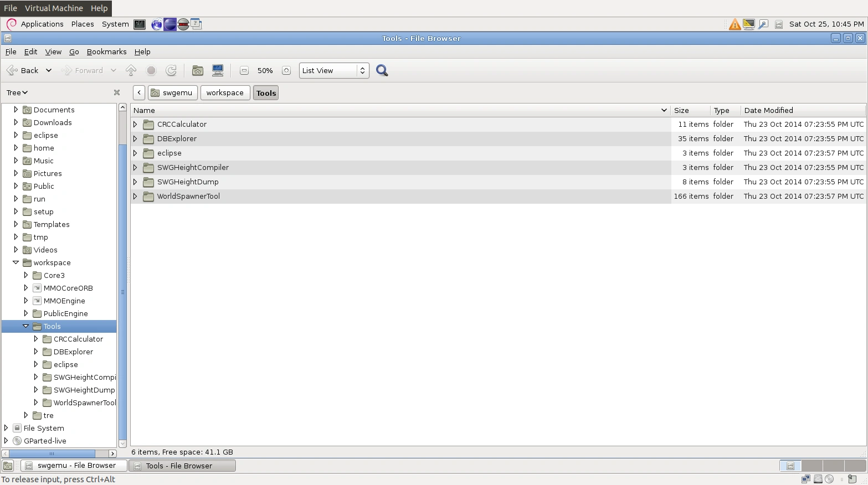
Task: Switch to the second workspace
Action: [x=811, y=466]
